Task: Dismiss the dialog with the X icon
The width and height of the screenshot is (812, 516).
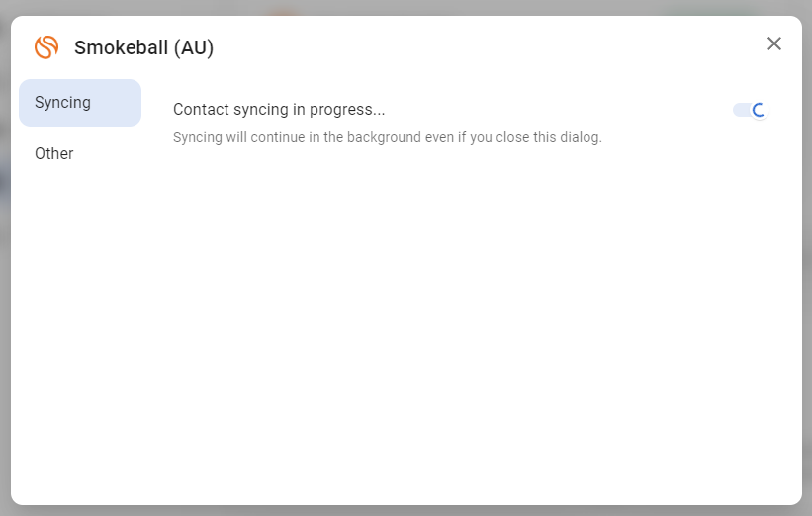Action: pyautogui.click(x=774, y=43)
